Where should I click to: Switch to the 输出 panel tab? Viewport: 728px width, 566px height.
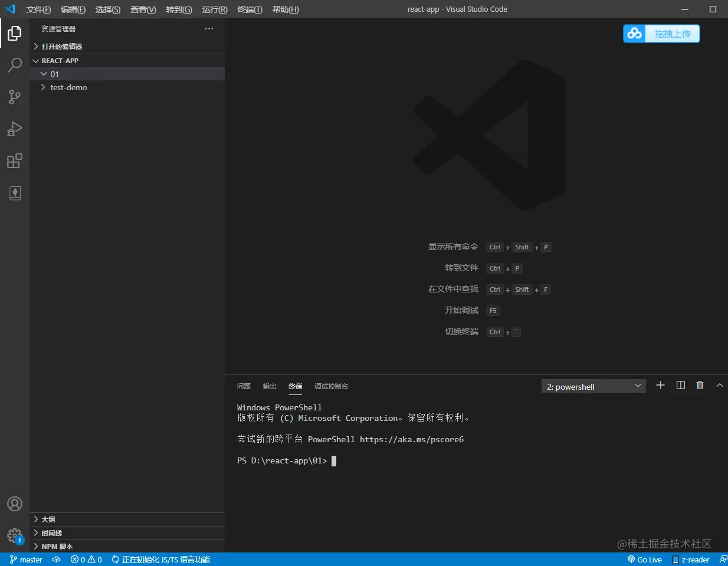click(x=270, y=386)
